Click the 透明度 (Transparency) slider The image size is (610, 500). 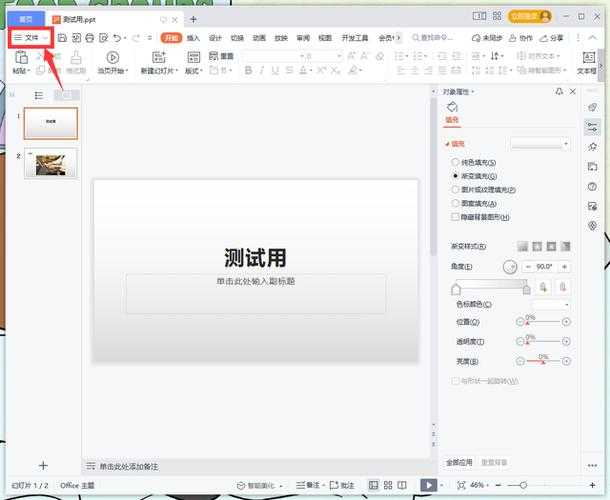click(x=543, y=342)
